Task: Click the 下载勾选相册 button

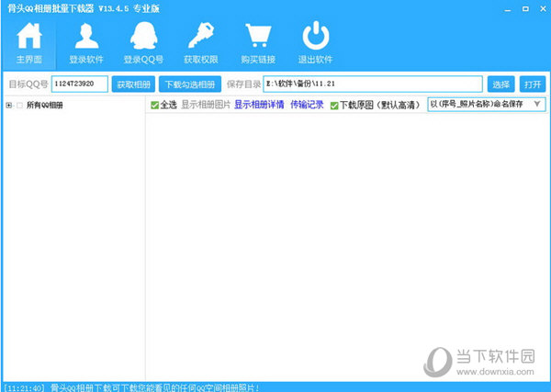Action: click(190, 84)
